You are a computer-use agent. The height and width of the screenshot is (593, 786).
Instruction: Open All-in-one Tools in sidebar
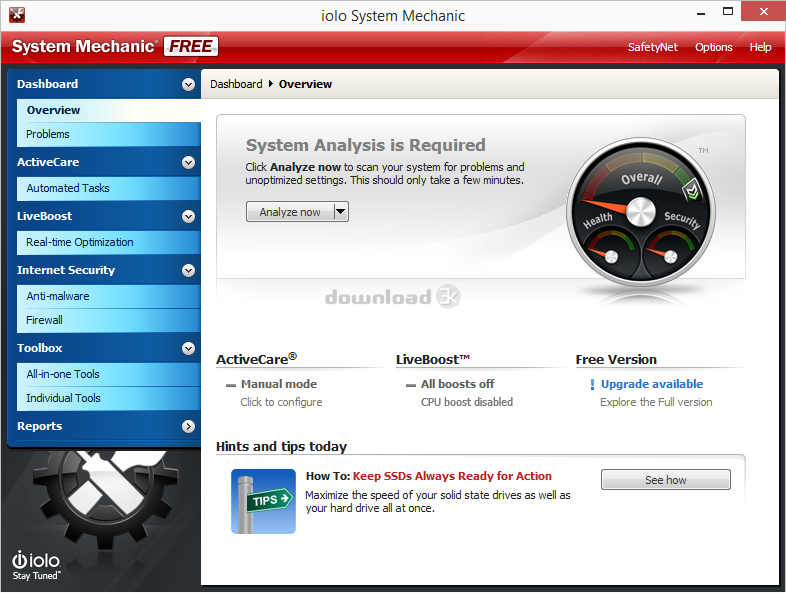(x=109, y=374)
